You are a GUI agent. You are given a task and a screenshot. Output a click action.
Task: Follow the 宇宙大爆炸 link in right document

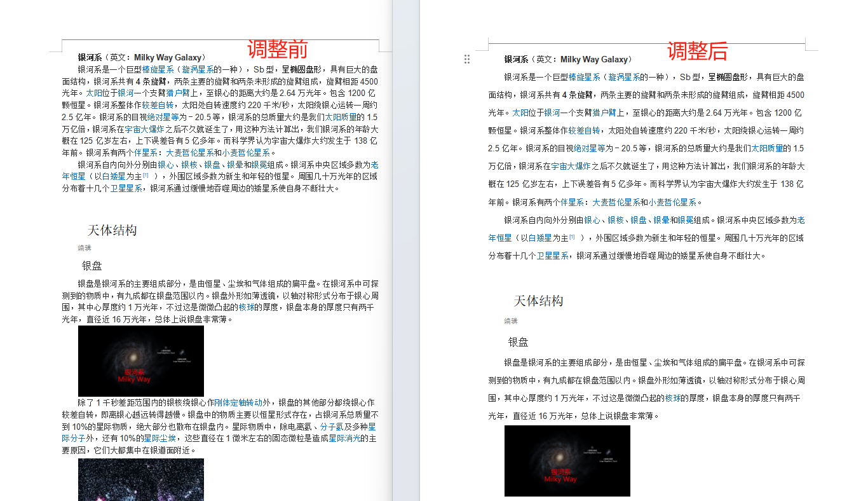click(x=571, y=166)
